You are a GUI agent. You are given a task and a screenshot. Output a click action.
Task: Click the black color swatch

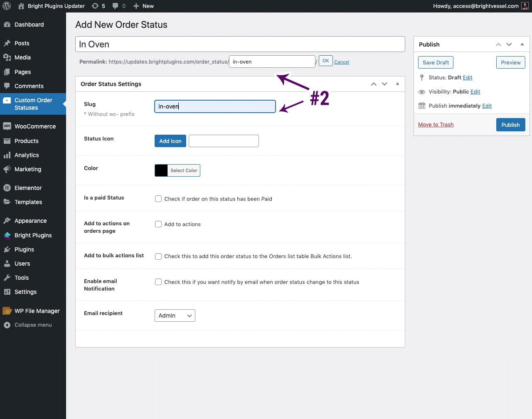pyautogui.click(x=161, y=170)
